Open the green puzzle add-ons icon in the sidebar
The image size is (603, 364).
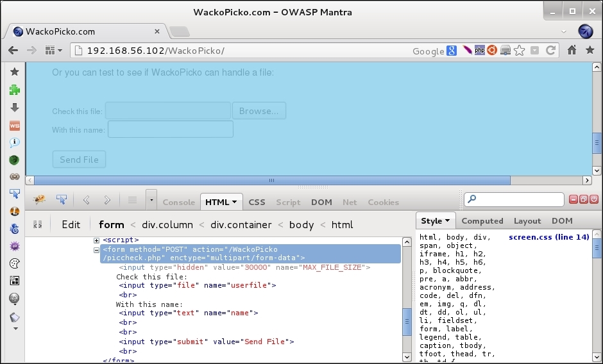(x=15, y=90)
